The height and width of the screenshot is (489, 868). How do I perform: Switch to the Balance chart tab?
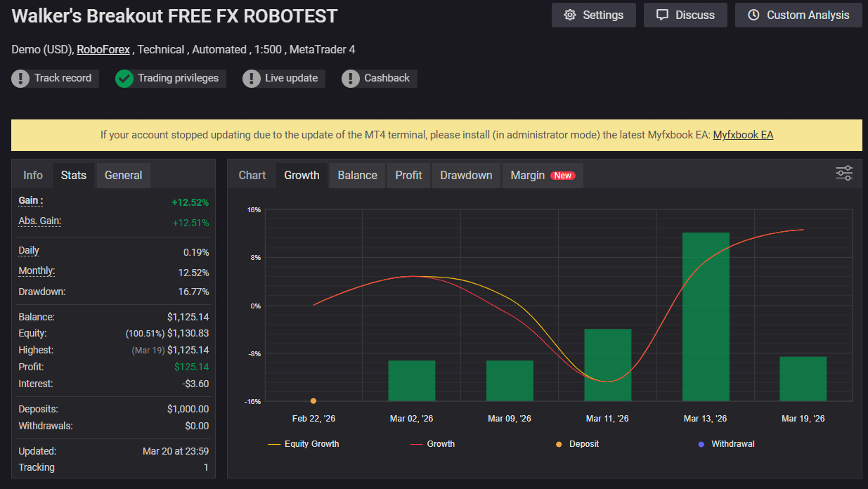pos(357,176)
